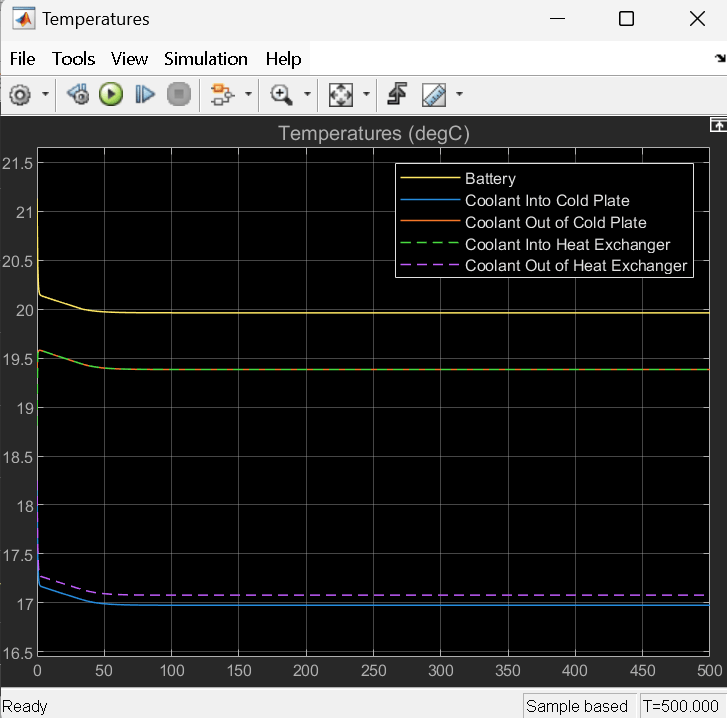Click the Cursor Measurements ruler icon
The image size is (727, 718).
click(434, 95)
